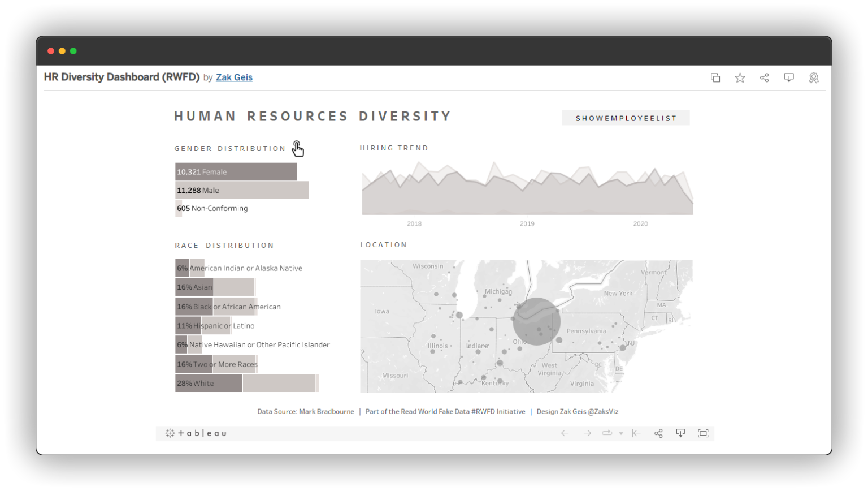The image size is (868, 491).
Task: Open the Zak Geis author link
Action: click(234, 77)
